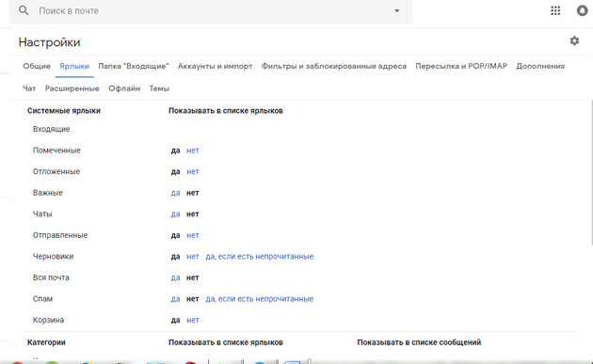This screenshot has width=593, height=364.
Task: Select 'нет' for Отложенные label
Action: click(193, 171)
